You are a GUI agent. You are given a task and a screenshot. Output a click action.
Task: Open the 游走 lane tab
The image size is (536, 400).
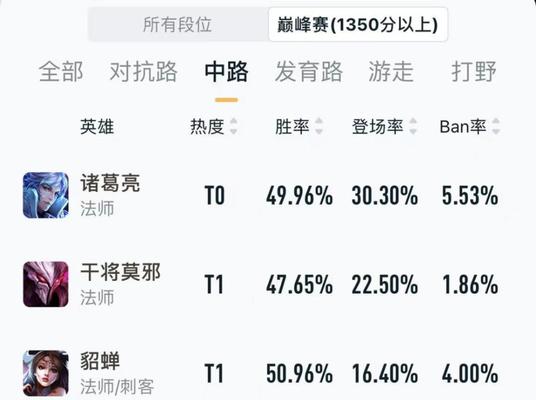click(x=391, y=72)
